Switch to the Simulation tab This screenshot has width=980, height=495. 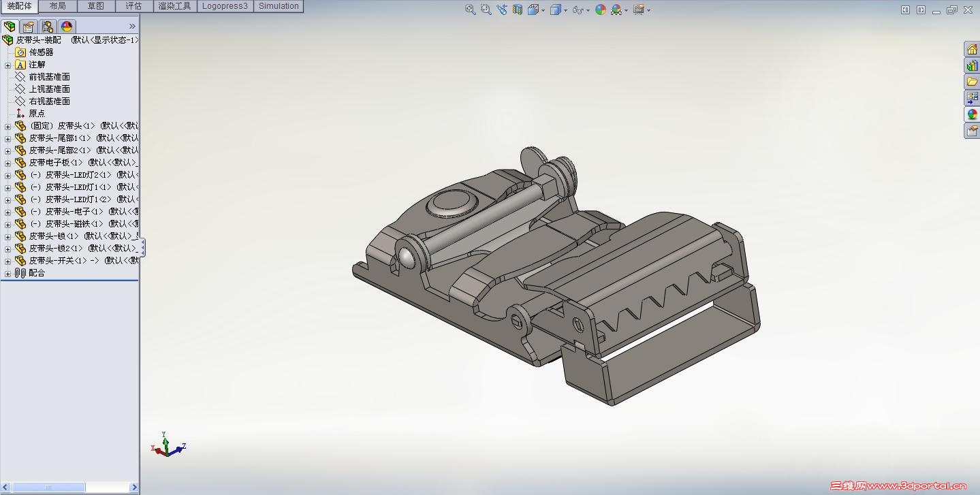point(279,6)
